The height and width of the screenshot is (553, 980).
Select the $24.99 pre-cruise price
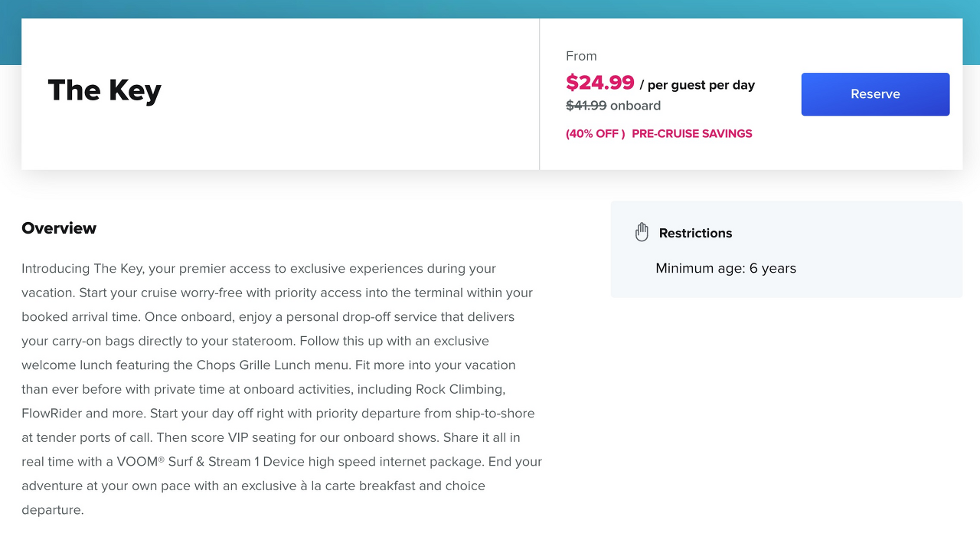click(x=599, y=82)
